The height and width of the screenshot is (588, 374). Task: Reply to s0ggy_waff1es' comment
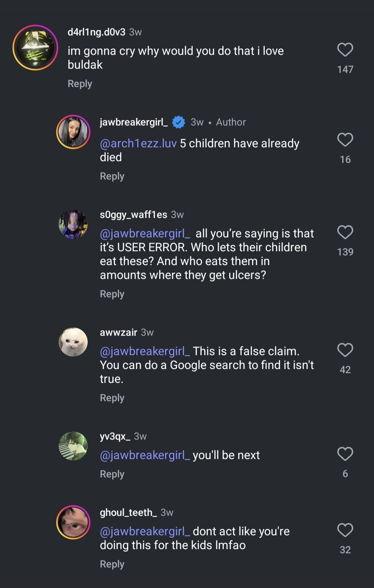[112, 294]
